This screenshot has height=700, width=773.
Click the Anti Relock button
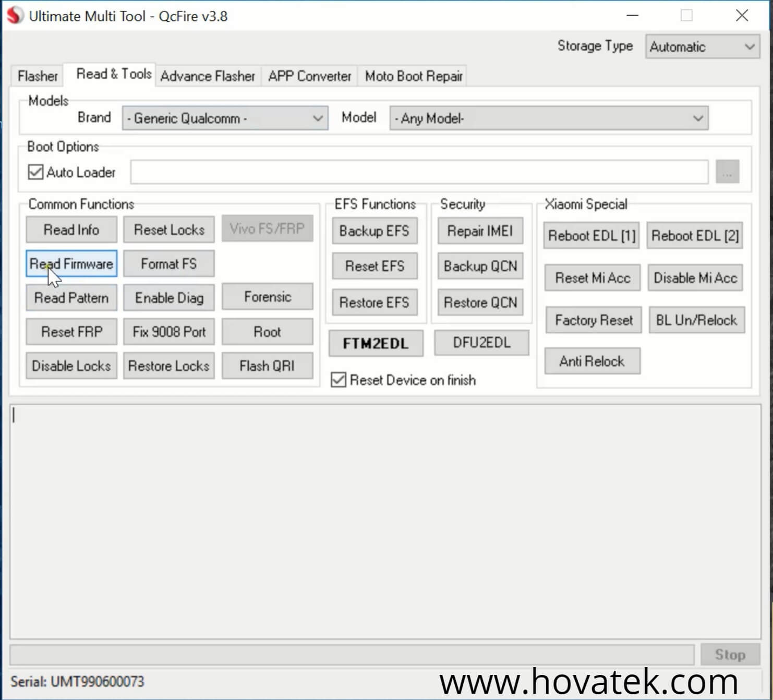click(592, 361)
